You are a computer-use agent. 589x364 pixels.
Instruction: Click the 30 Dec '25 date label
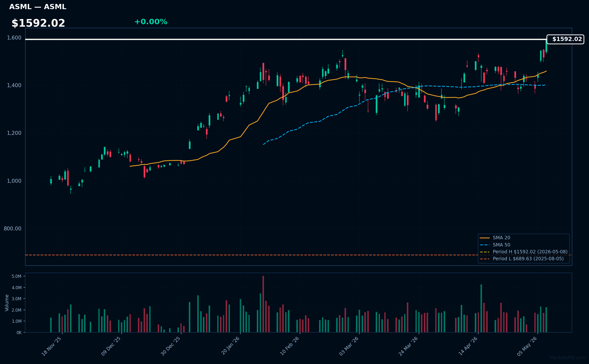click(x=171, y=346)
